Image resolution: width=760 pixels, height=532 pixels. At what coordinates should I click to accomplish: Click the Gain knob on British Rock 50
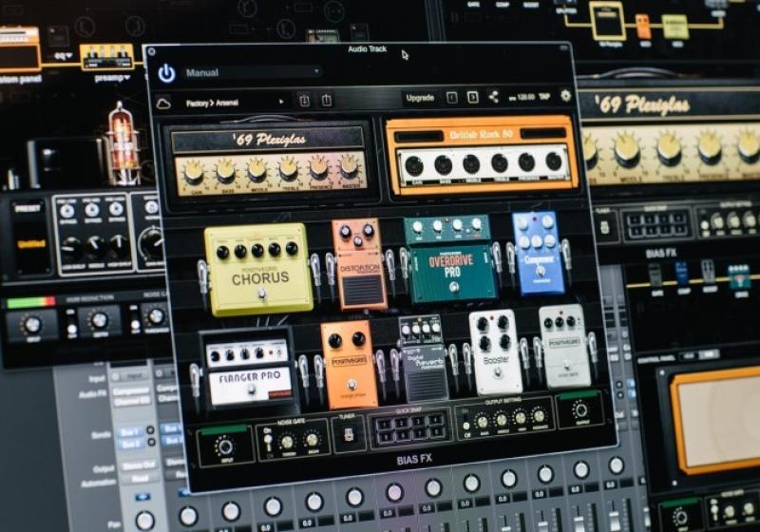point(414,166)
